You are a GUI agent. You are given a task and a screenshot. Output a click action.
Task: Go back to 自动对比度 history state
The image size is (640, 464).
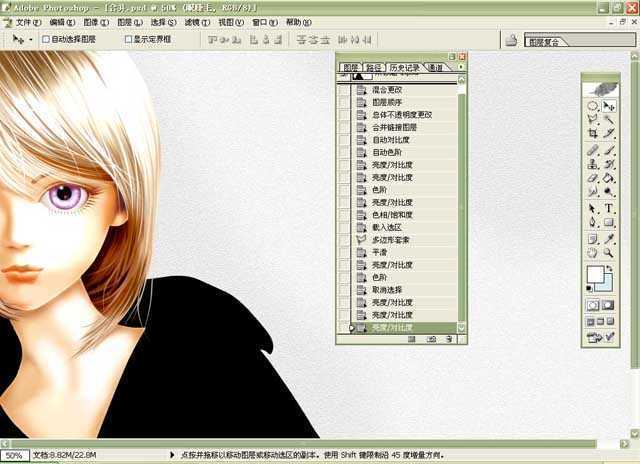404,140
